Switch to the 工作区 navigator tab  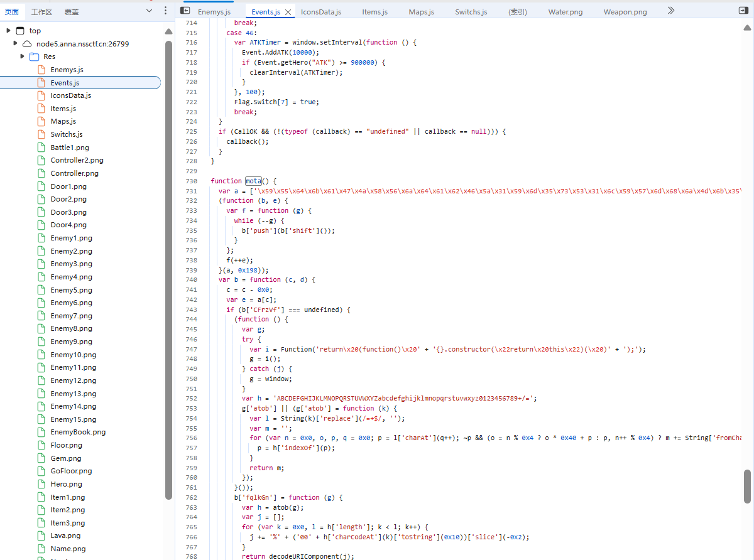click(41, 12)
